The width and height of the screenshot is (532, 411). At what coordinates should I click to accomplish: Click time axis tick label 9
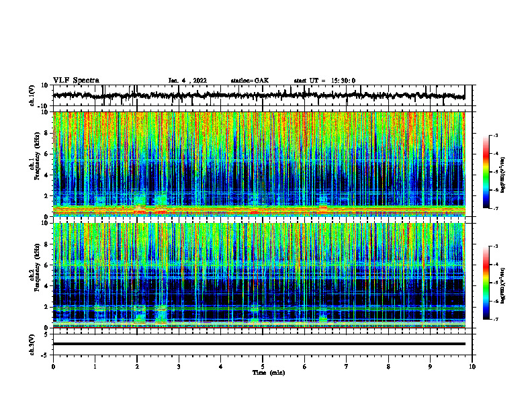[430, 367]
